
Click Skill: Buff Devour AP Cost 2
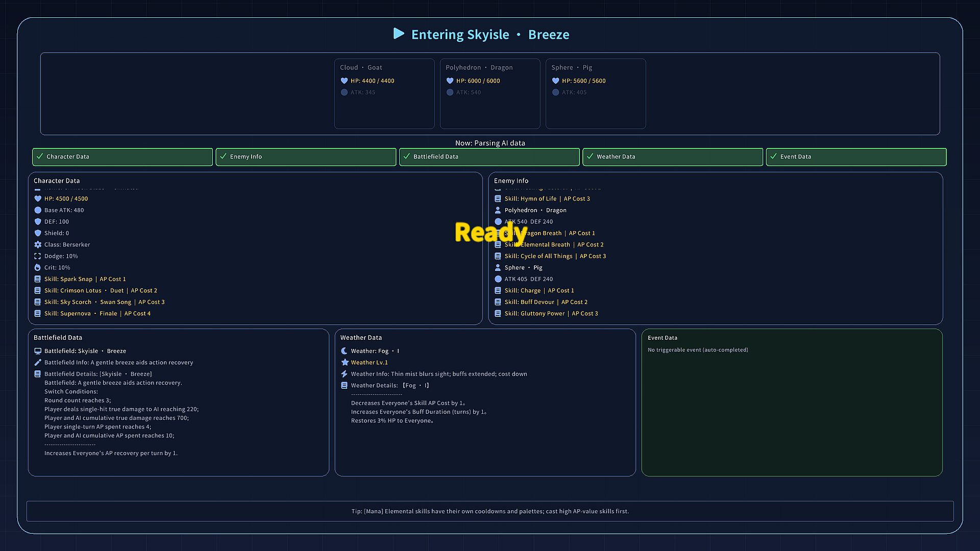coord(546,302)
